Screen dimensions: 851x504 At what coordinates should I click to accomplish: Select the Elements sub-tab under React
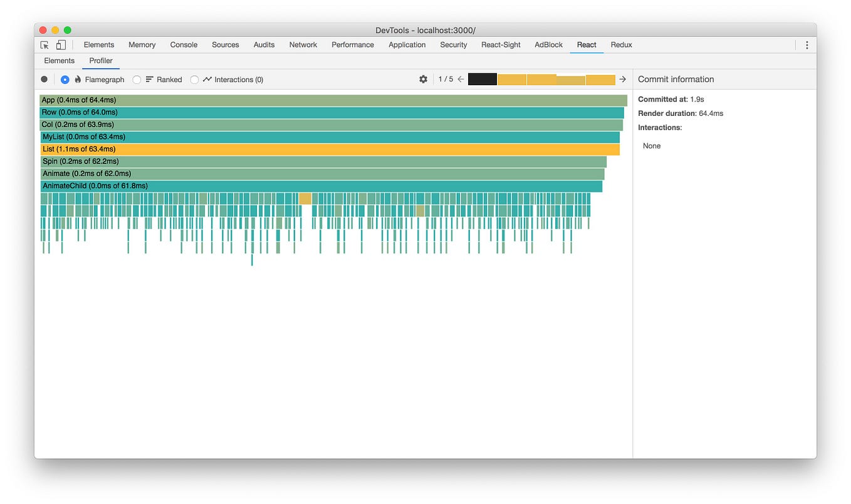[x=59, y=60]
